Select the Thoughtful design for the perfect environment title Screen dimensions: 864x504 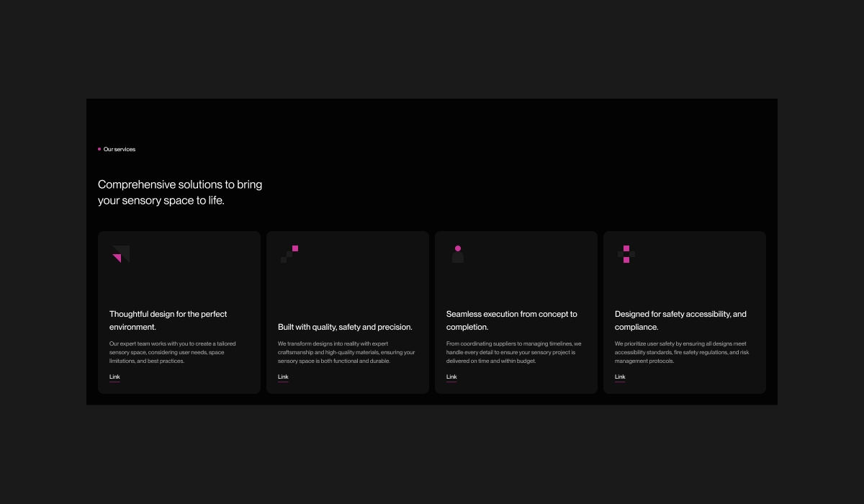168,320
